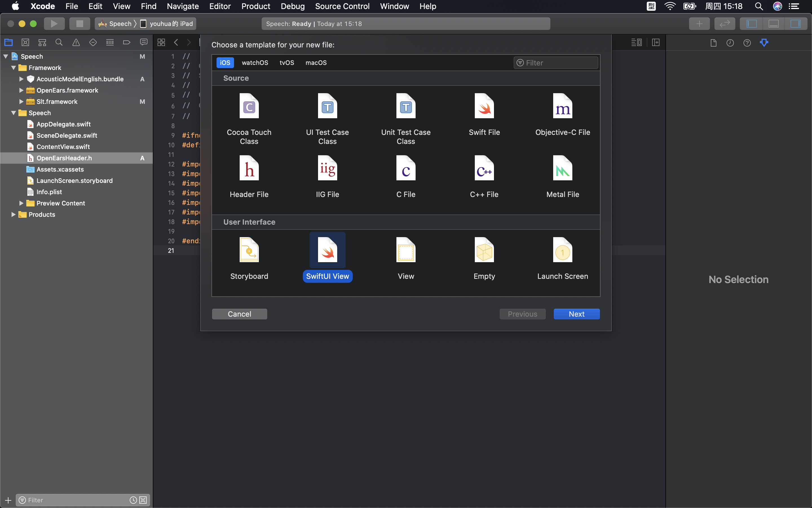Select the Swift File template
The height and width of the screenshot is (508, 812).
click(484, 115)
